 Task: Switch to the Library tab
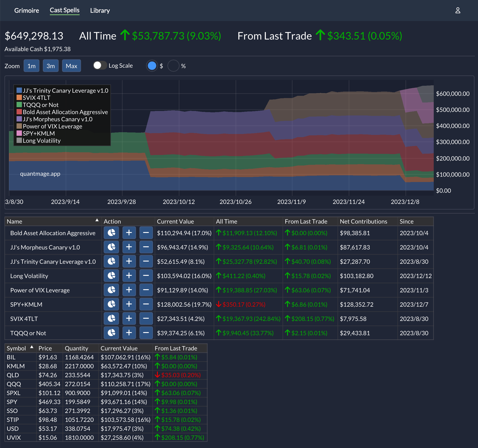pos(100,10)
